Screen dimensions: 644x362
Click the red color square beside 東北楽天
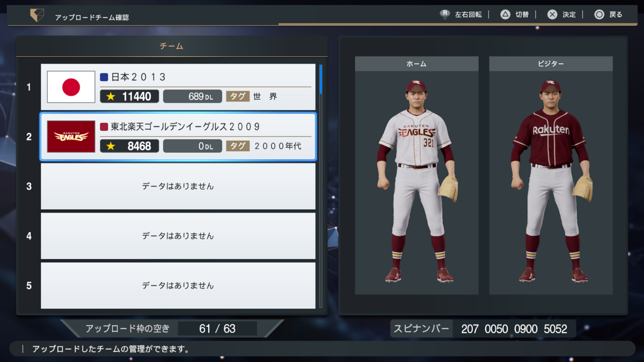104,127
